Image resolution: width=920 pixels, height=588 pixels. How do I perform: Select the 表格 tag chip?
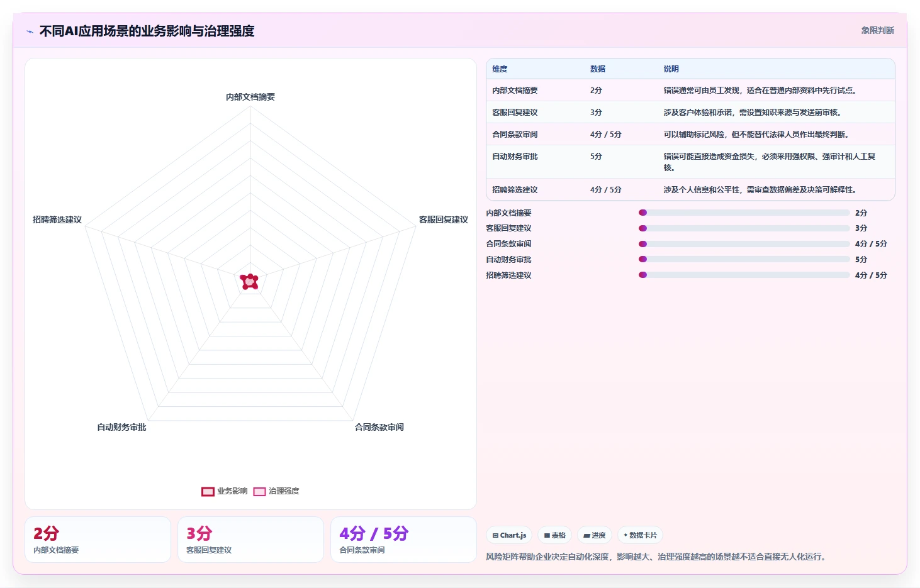pos(554,535)
